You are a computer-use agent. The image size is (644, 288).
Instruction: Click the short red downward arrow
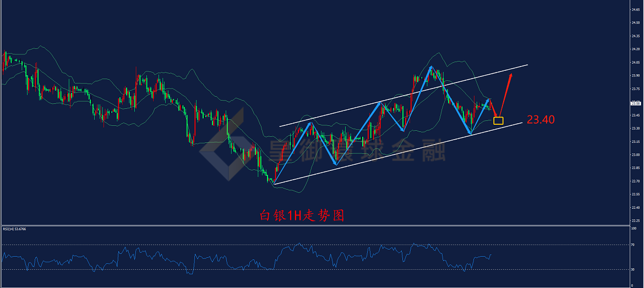(493, 108)
